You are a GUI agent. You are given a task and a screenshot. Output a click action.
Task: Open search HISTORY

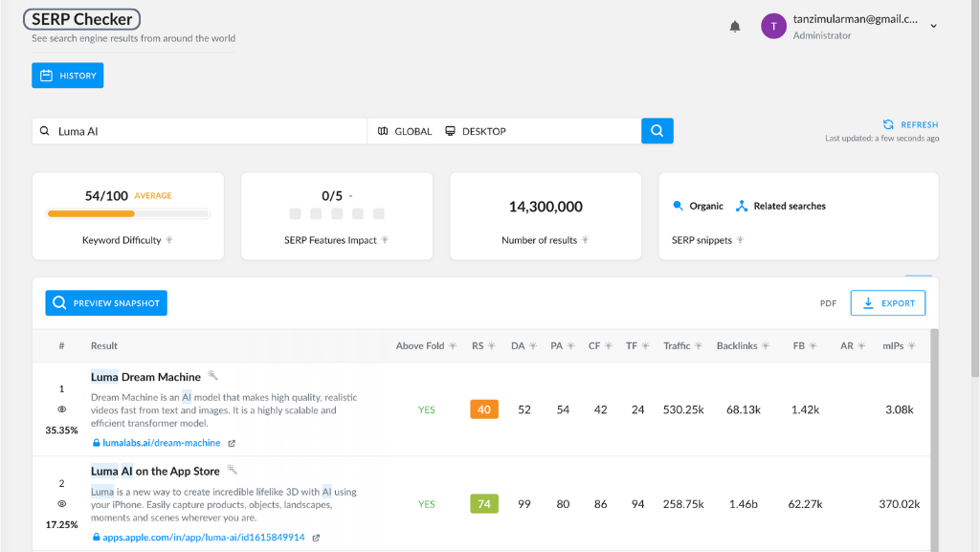(x=68, y=76)
